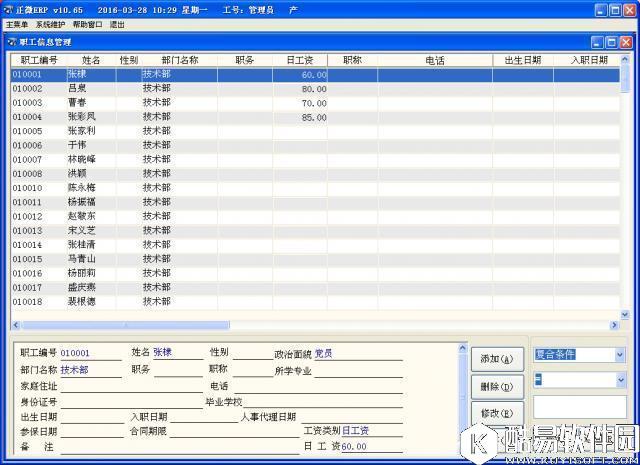Close the 职工信息管理 inner window

coord(626,42)
